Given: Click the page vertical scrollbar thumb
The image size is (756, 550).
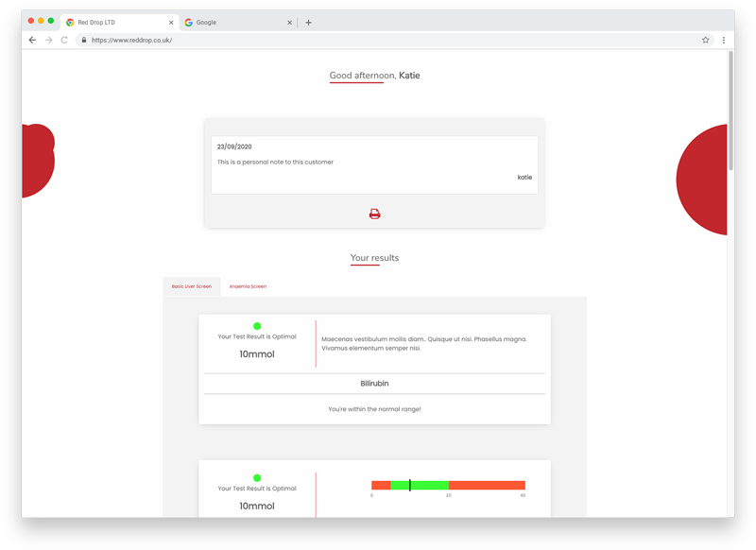Looking at the screenshot, I should (x=730, y=111).
